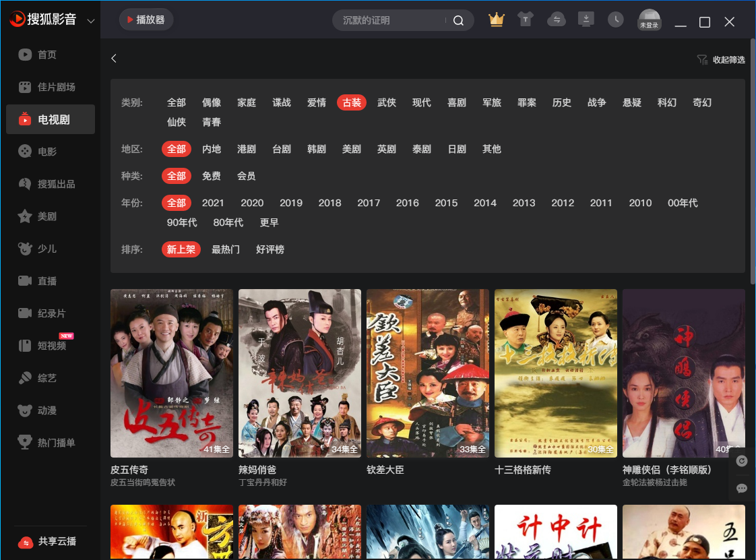The width and height of the screenshot is (756, 560).
Task: Select 韩剧 region filter
Action: pos(316,148)
